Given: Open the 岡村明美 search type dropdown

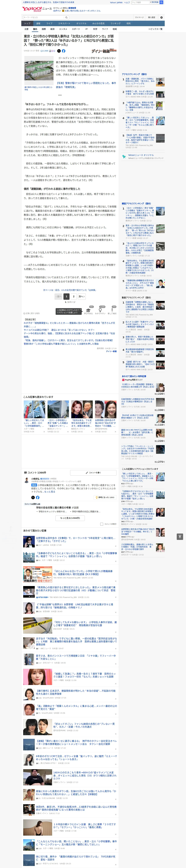Looking at the screenshot, I should (154, 2).
